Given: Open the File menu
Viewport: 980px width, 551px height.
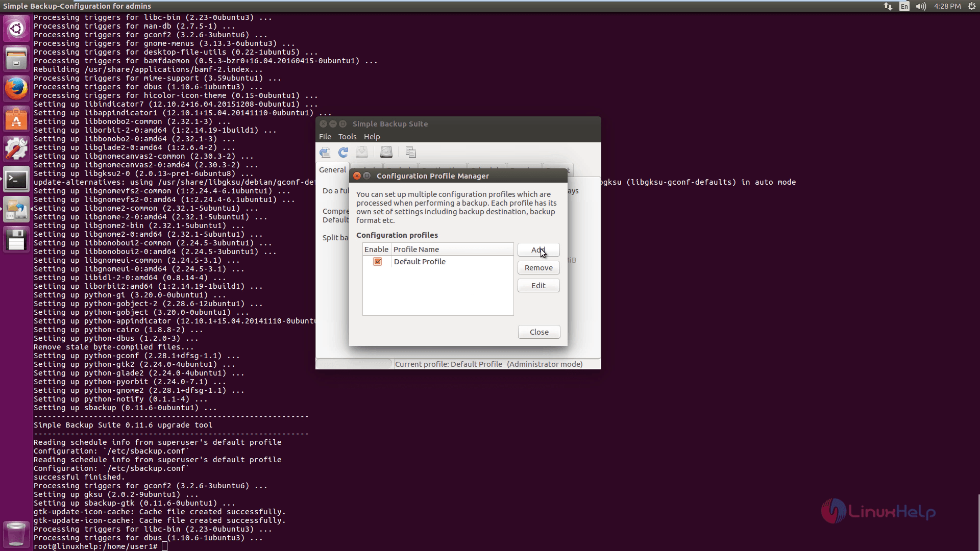Looking at the screenshot, I should [325, 137].
